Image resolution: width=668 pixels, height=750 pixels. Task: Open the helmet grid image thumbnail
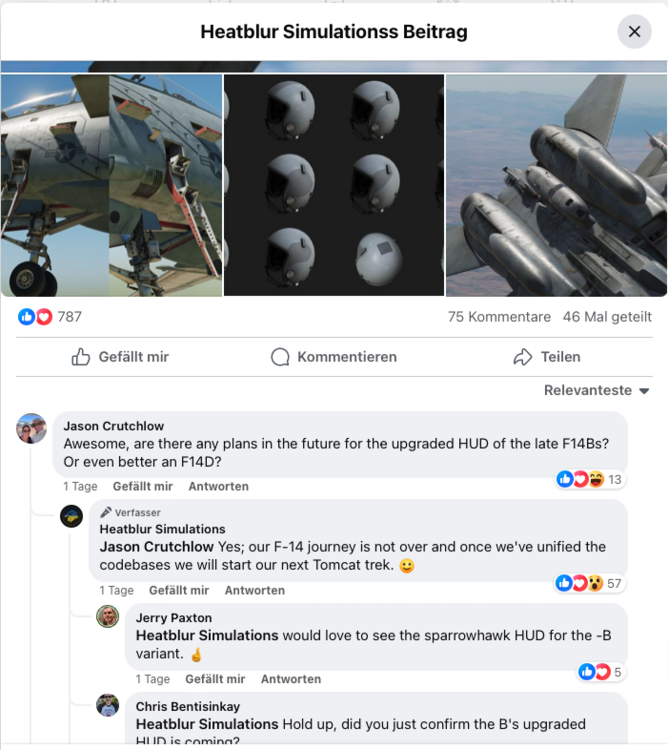click(x=334, y=185)
